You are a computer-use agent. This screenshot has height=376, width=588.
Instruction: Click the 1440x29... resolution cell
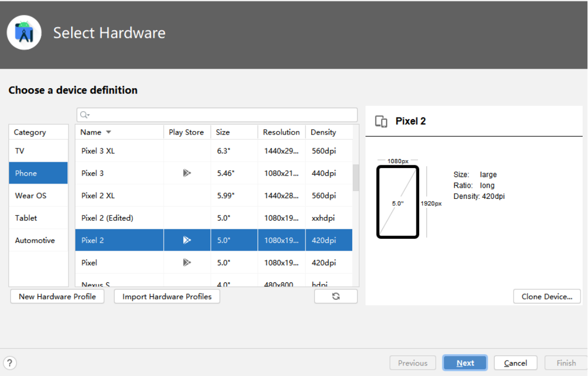point(281,151)
